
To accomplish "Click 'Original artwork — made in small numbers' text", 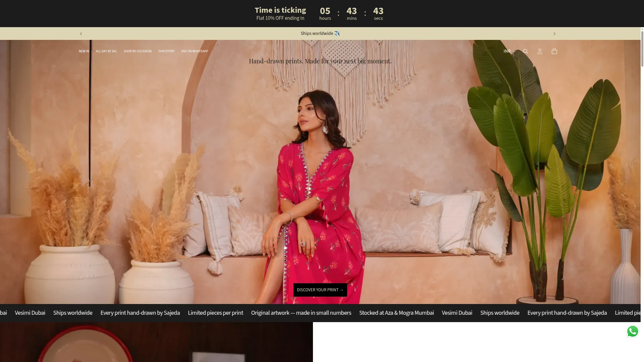I will click(301, 313).
